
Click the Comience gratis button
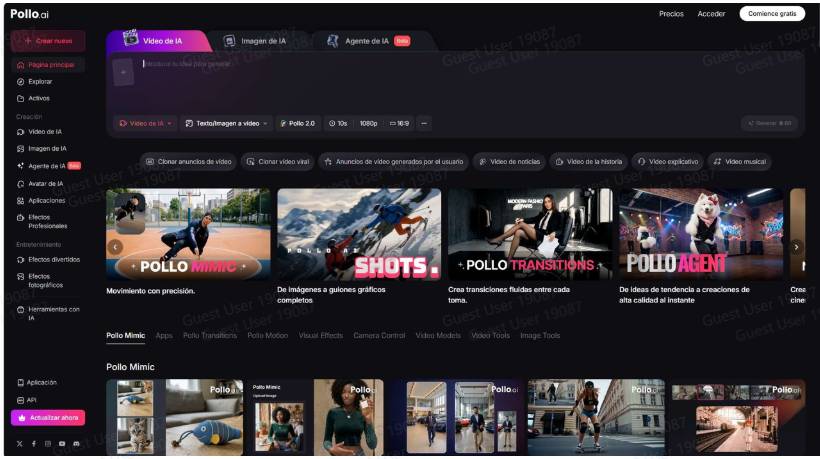[771, 14]
